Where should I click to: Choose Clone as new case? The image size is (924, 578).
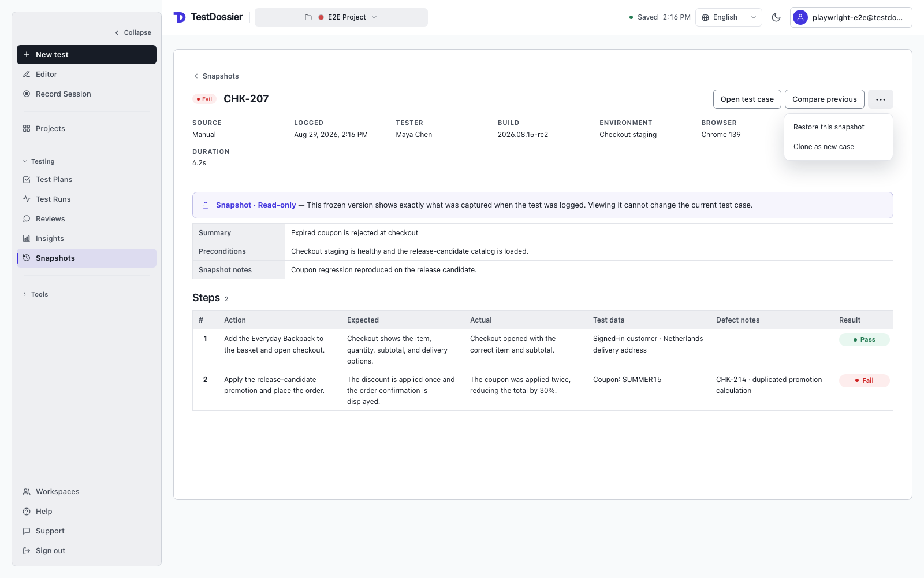839,147
